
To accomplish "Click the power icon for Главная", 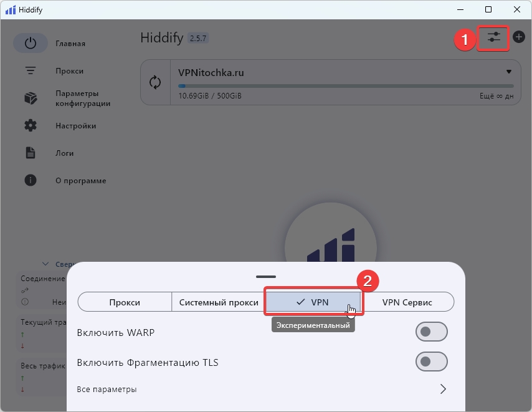I will tap(31, 44).
